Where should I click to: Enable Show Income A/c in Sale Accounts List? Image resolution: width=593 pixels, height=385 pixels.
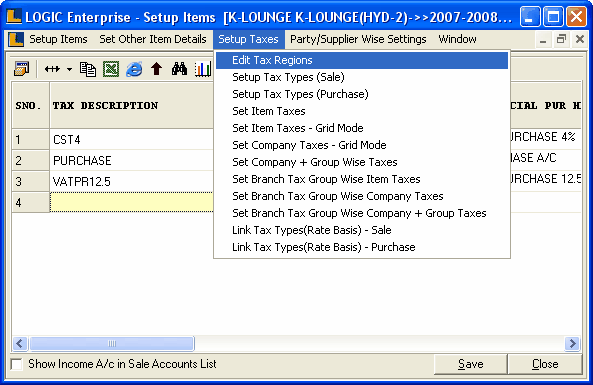(x=17, y=364)
